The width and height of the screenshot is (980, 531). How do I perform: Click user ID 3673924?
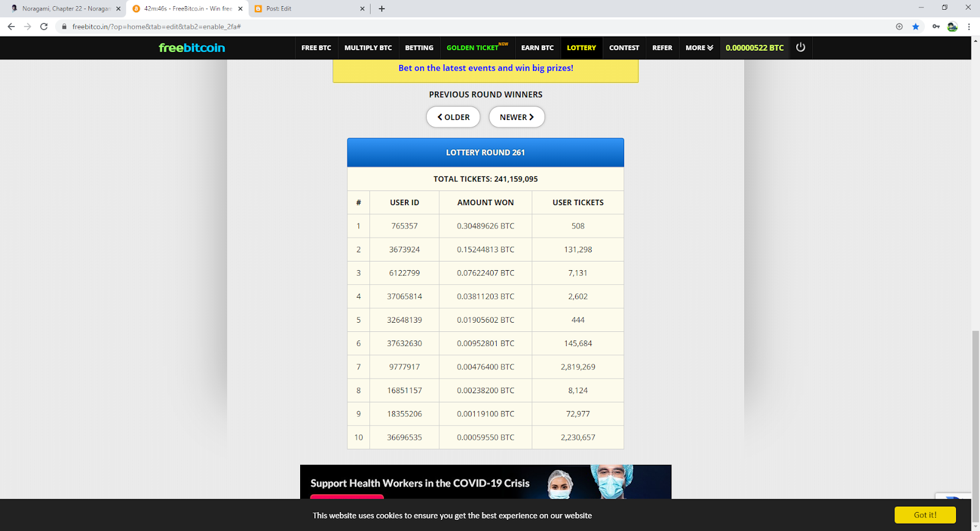pos(404,249)
